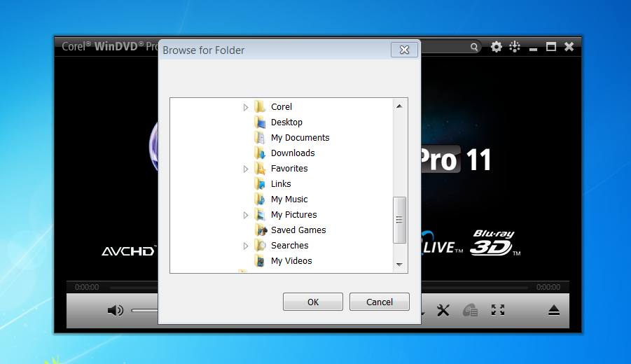Screen dimensions: 631x364
Task: Click the total time 0:00:00 at right
Action: [x=548, y=287]
